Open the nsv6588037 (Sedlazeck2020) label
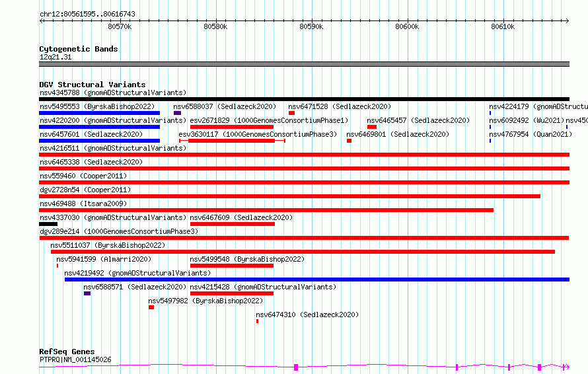This screenshot has height=374, width=588. [x=225, y=106]
